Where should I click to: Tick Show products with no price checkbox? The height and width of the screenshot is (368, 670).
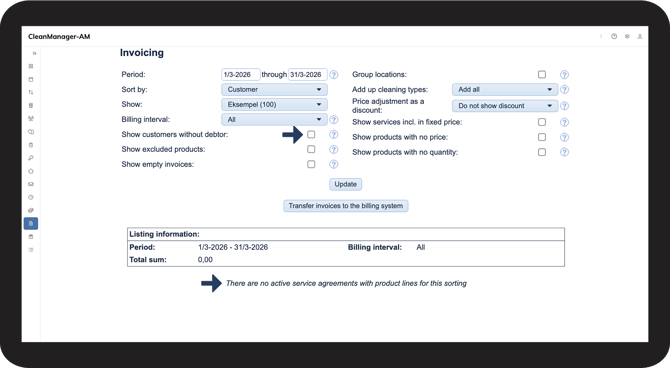[542, 137]
